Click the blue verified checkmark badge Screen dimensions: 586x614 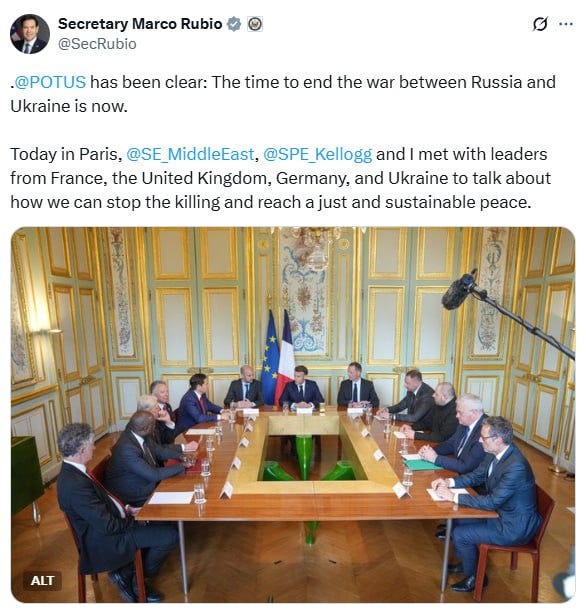234,24
